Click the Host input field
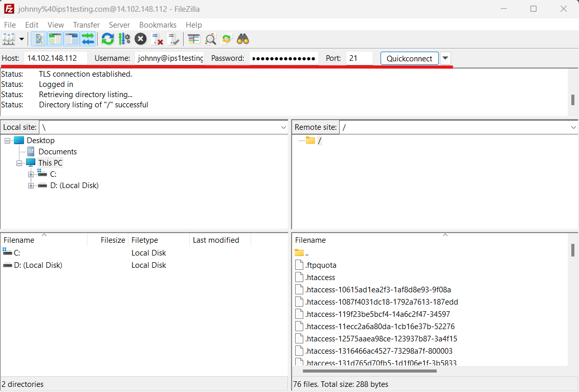The image size is (579, 392). [56, 58]
